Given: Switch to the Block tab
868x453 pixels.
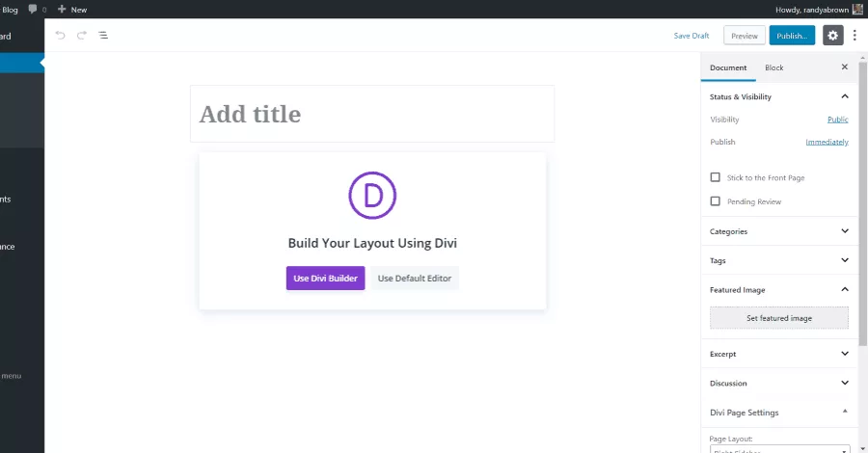Looking at the screenshot, I should tap(773, 67).
